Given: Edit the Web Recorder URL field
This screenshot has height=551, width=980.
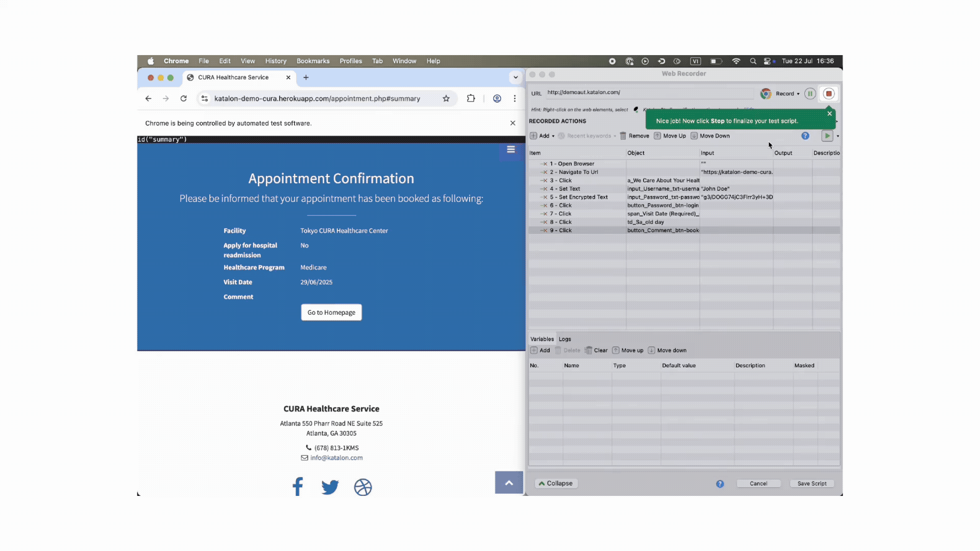Looking at the screenshot, I should coord(649,93).
